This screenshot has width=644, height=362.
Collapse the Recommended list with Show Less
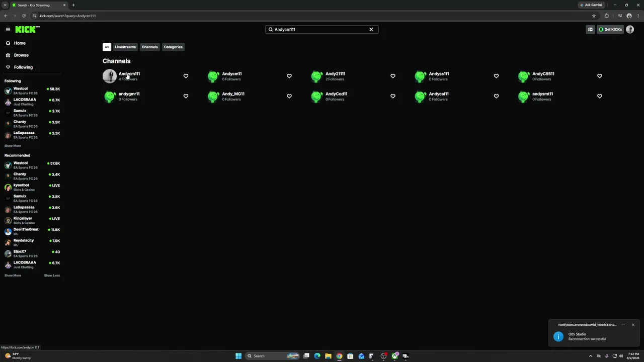(52, 276)
